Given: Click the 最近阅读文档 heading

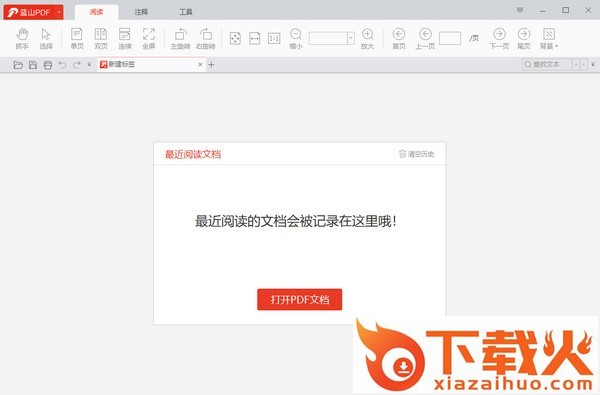Looking at the screenshot, I should click(193, 154).
